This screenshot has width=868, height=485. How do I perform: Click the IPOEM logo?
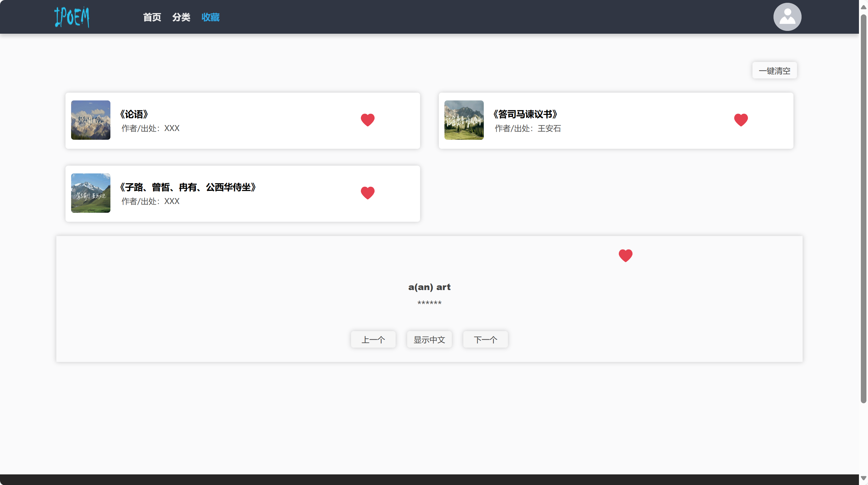click(72, 17)
